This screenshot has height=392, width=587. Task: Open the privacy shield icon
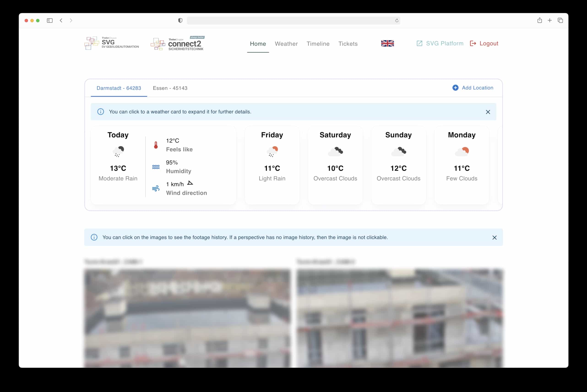click(180, 21)
